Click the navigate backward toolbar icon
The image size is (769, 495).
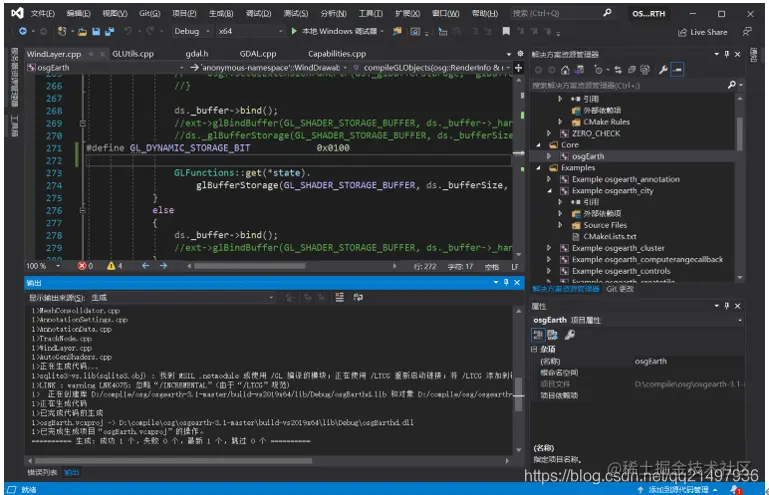click(23, 31)
